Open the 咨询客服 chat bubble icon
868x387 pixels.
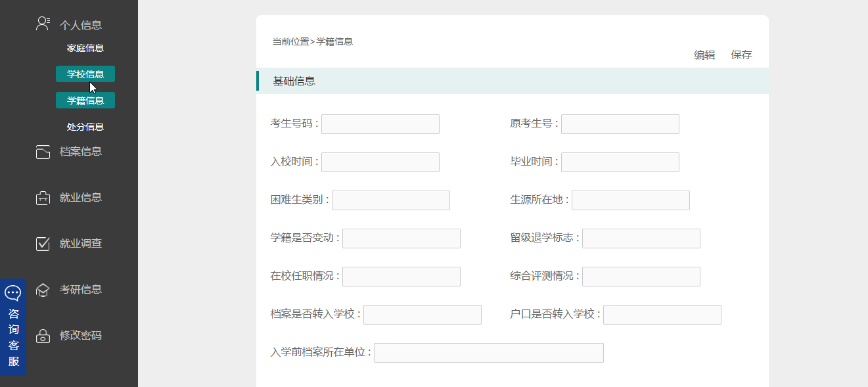coord(13,293)
